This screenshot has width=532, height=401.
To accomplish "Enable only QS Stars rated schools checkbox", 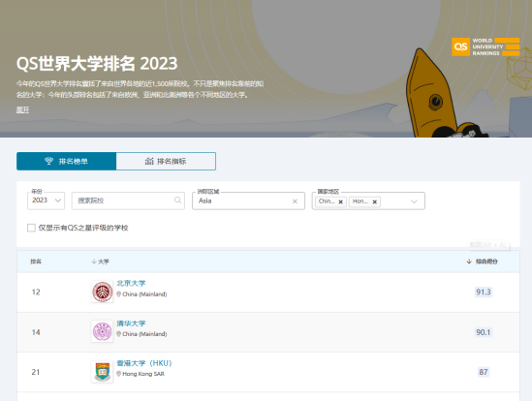I will [x=31, y=228].
